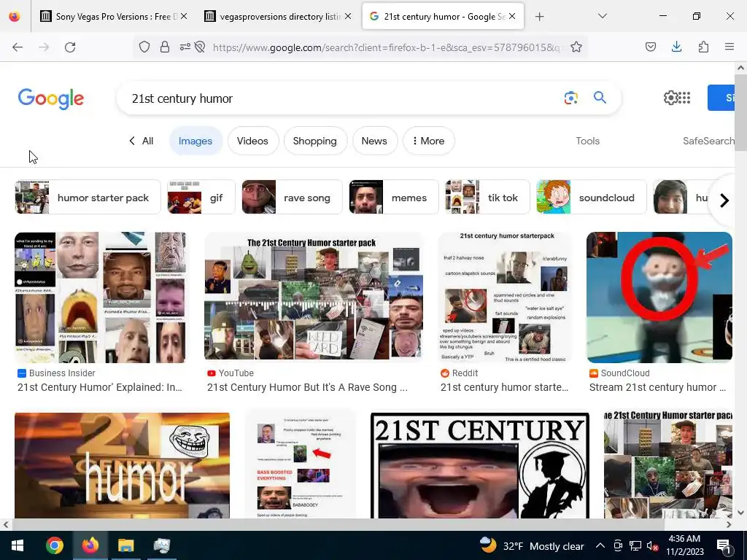Open the Reddit starterpack image result
Viewport: 747px width, 560px height.
[x=505, y=297]
